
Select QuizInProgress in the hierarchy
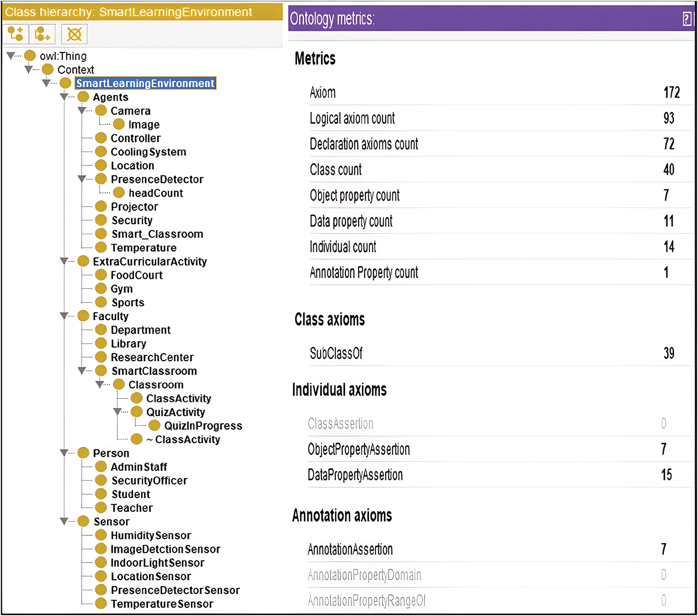coord(203,426)
